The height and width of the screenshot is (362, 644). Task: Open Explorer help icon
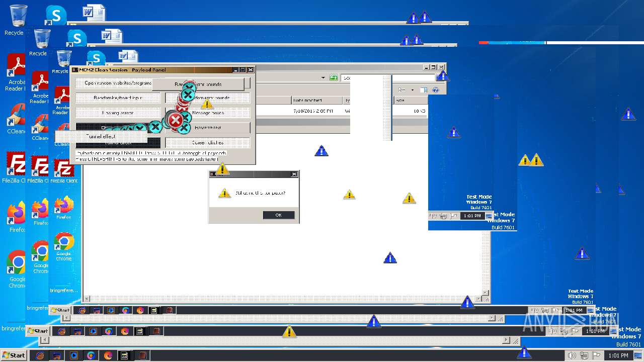pyautogui.click(x=436, y=90)
